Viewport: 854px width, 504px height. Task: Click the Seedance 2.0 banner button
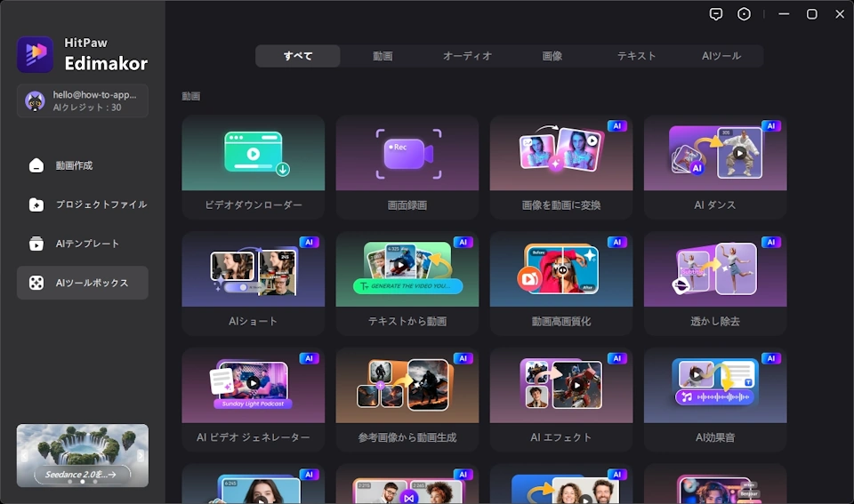[x=82, y=474]
